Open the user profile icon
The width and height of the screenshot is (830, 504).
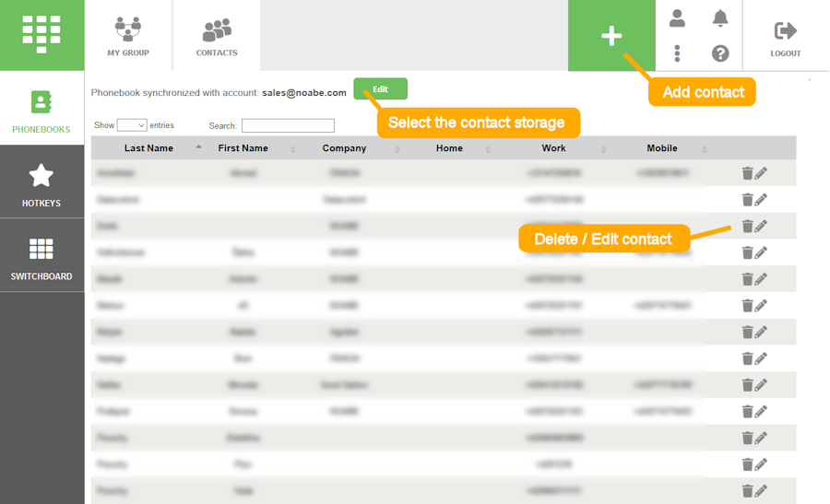677,18
